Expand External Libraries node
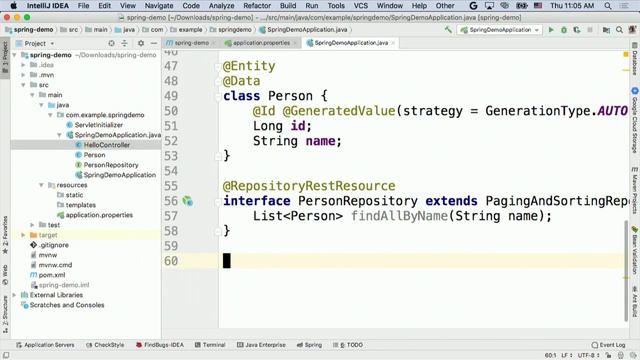This screenshot has width=640, height=360. (x=15, y=295)
